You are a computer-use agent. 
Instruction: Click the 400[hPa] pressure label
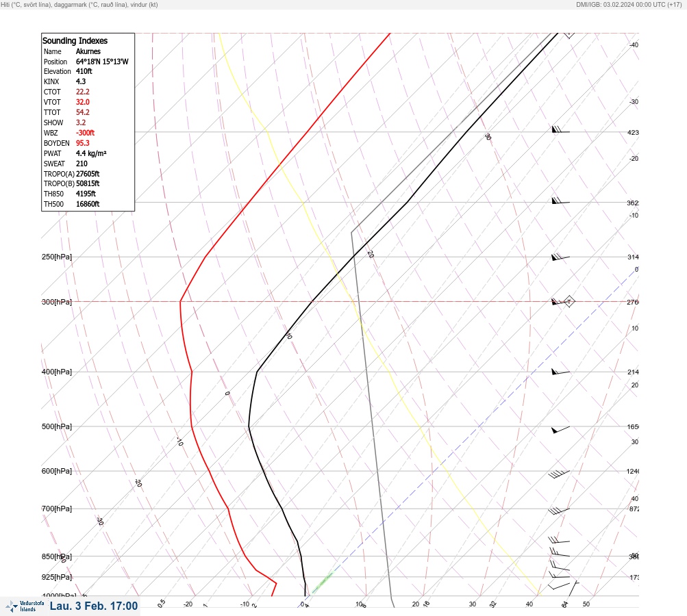57,372
